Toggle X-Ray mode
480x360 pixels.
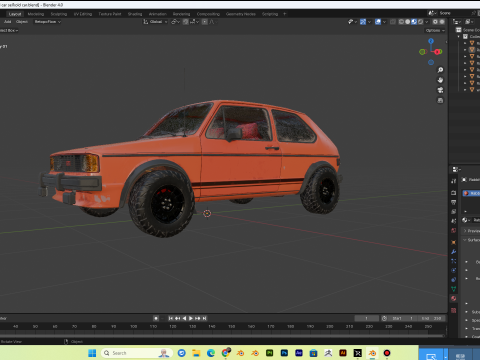click(393, 22)
